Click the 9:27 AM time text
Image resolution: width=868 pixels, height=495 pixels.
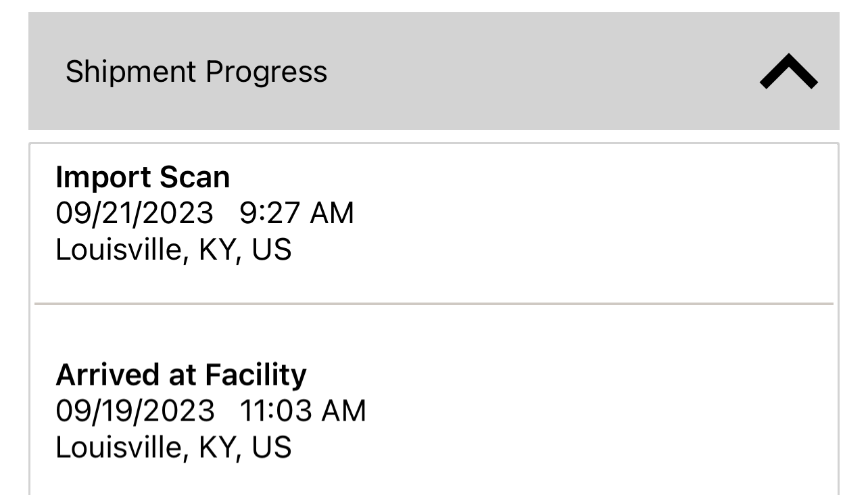(x=297, y=213)
